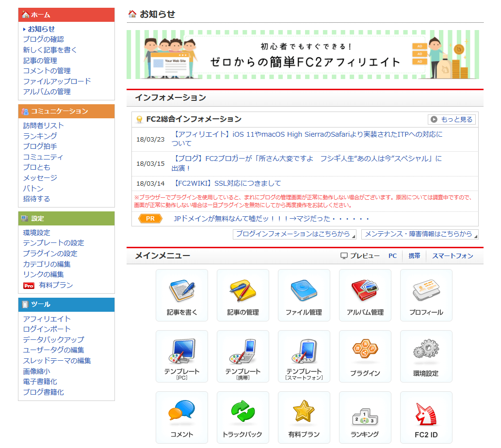Image resolution: width=501 pixels, height=448 pixels.
Task: Open データバックアップ in tools sidebar
Action: 53,339
